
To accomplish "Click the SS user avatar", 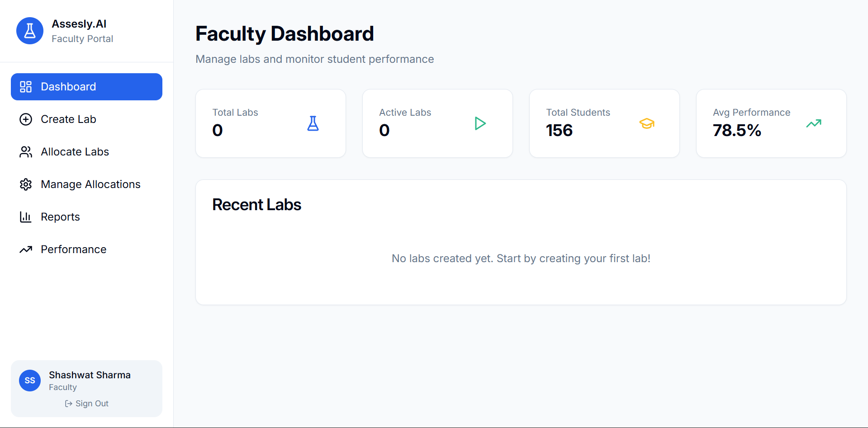I will pos(30,381).
